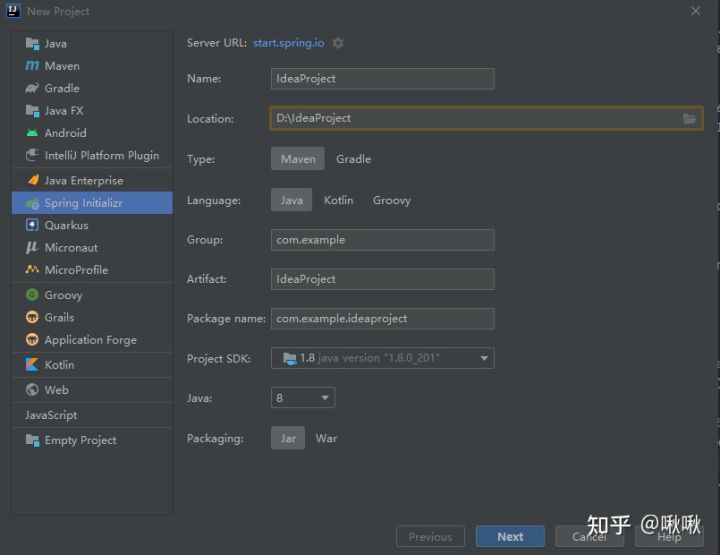720x555 pixels.
Task: Click the Android robot icon
Action: [x=32, y=133]
